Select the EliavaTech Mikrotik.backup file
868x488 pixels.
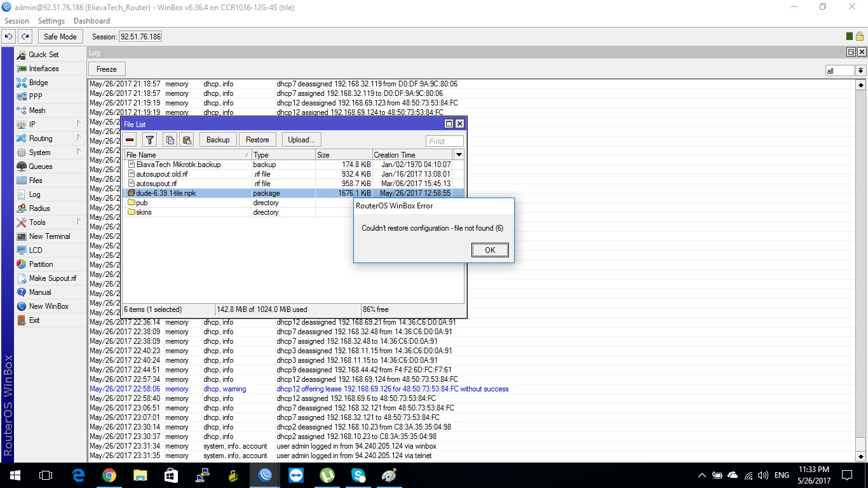pyautogui.click(x=294, y=165)
